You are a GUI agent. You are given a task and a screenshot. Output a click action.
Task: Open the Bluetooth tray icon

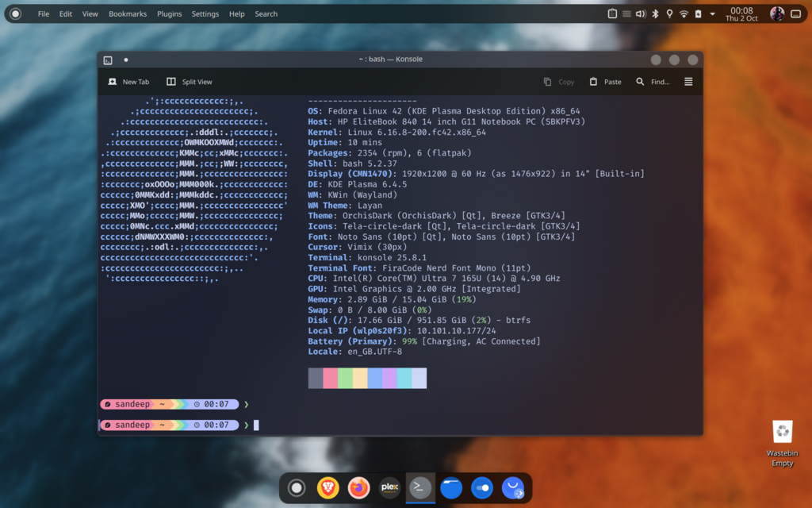click(655, 14)
